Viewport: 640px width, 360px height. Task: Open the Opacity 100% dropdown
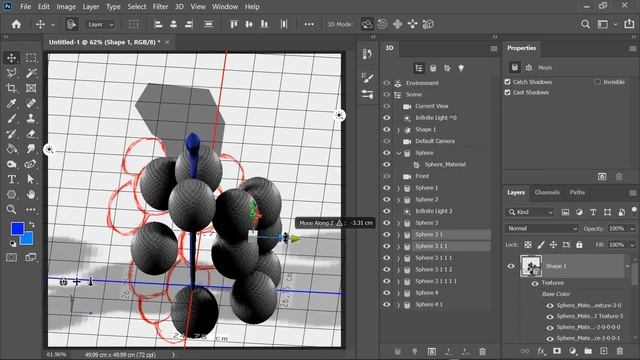[632, 229]
